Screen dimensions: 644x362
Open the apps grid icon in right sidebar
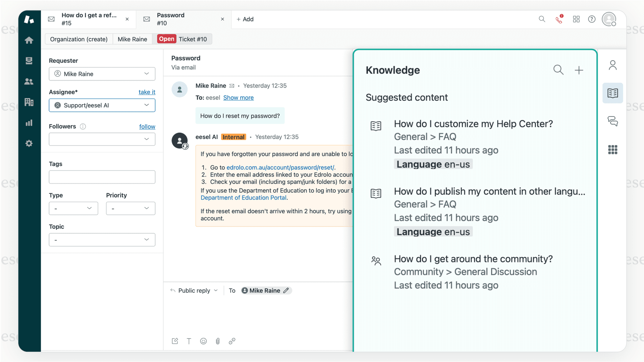pos(613,149)
